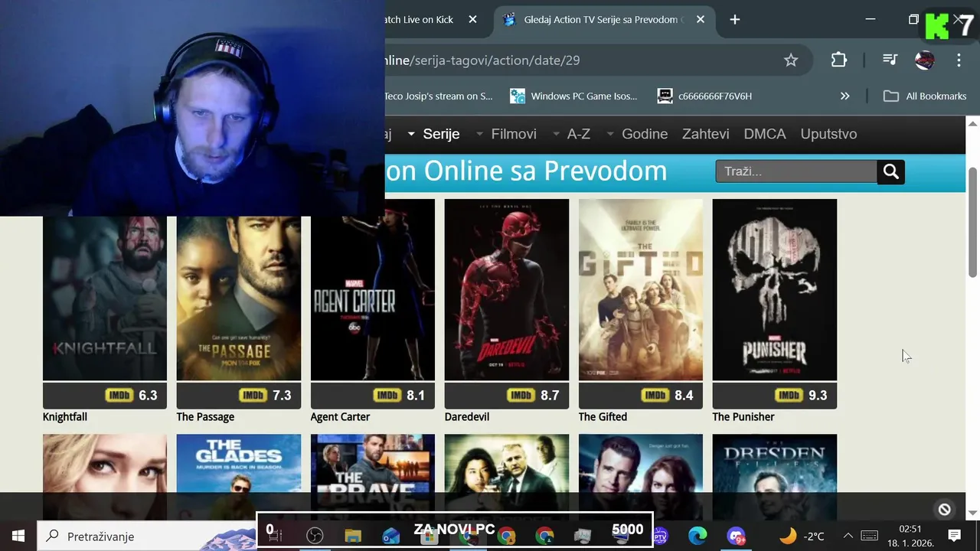The width and height of the screenshot is (980, 551).
Task: Click the Traži search input field
Action: tap(796, 171)
